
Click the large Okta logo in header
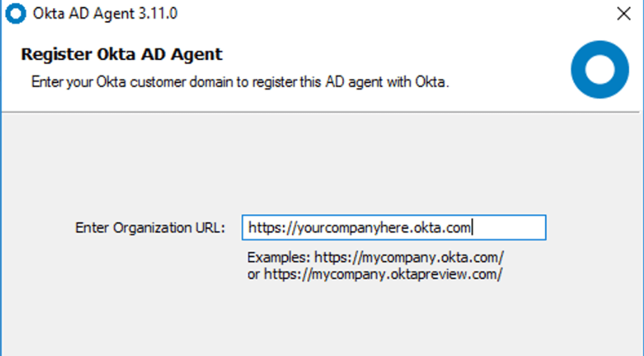tap(599, 70)
